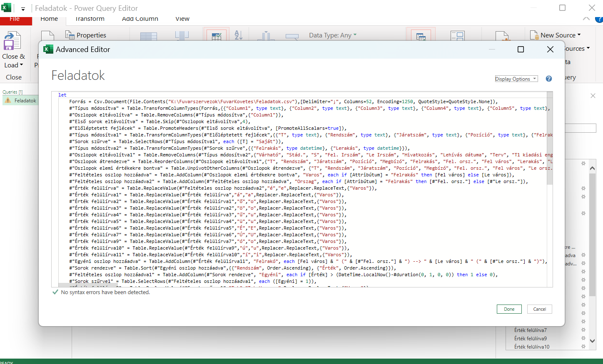Click the Advanced Editor Excel title icon
This screenshot has height=364, width=603.
click(x=48, y=49)
